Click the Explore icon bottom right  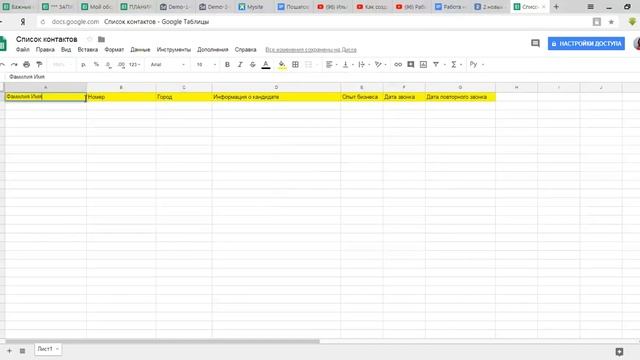click(x=619, y=351)
